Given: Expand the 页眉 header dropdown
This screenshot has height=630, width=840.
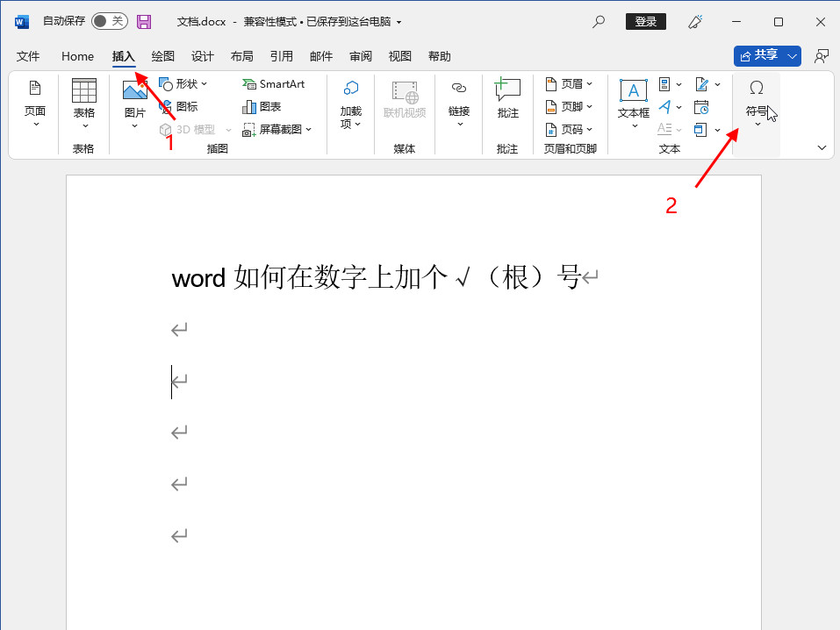Looking at the screenshot, I should [x=569, y=84].
